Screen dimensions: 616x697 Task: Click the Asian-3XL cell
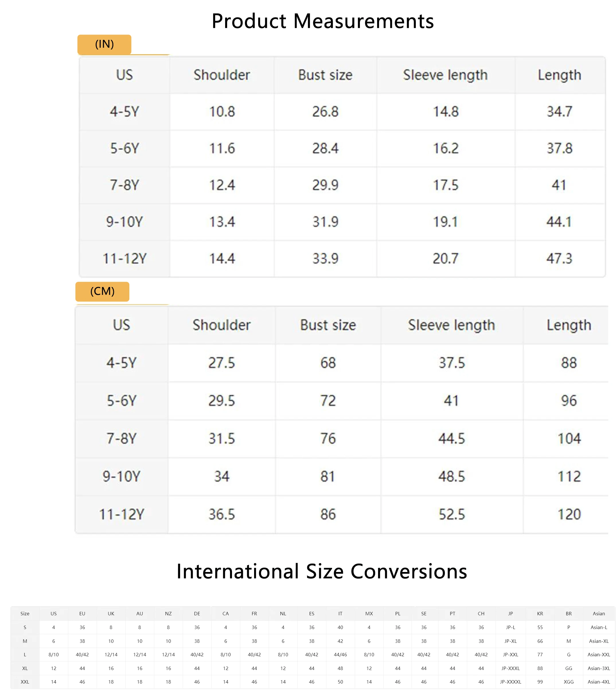(599, 668)
